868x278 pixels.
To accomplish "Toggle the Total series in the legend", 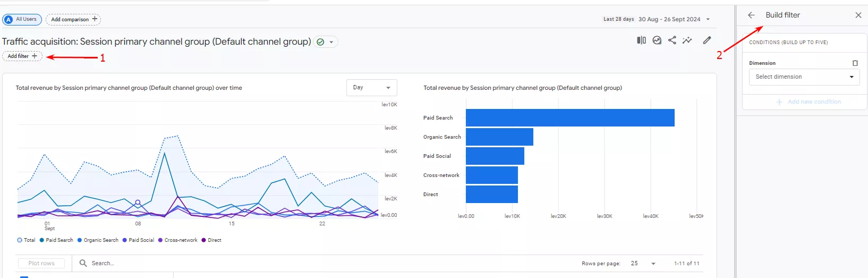I will (26, 240).
